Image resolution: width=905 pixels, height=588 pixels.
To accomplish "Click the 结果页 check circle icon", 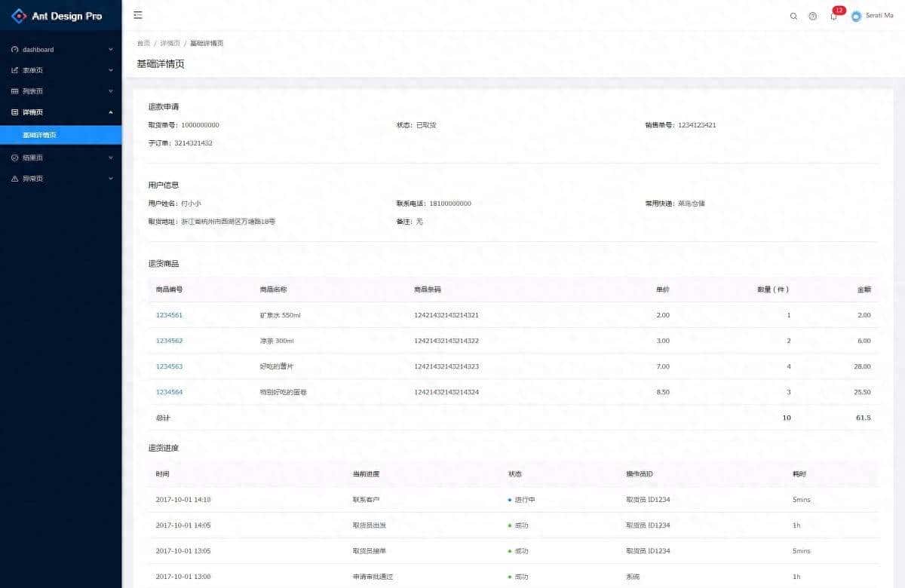I will [x=15, y=158].
